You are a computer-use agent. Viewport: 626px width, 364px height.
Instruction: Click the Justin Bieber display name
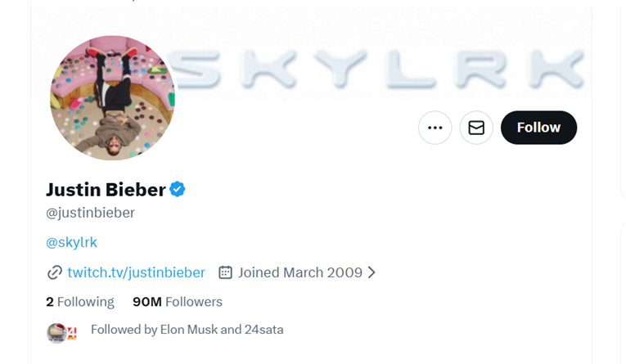point(106,190)
